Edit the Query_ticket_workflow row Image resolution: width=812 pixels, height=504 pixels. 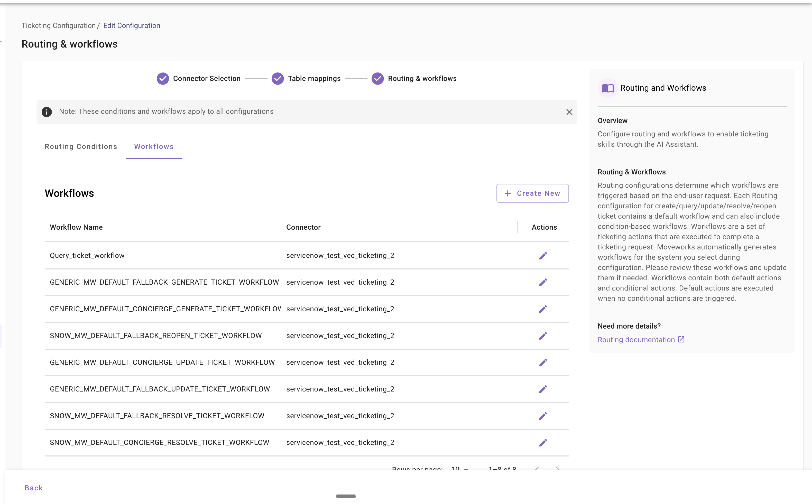point(543,256)
